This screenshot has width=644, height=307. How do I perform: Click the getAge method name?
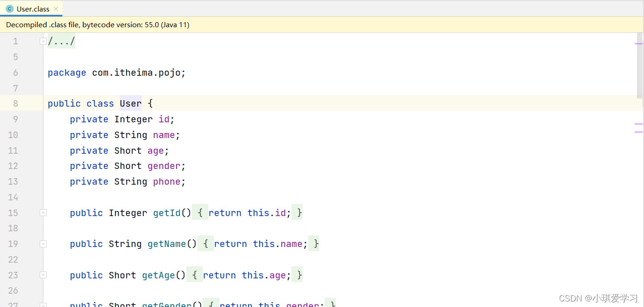click(x=158, y=275)
